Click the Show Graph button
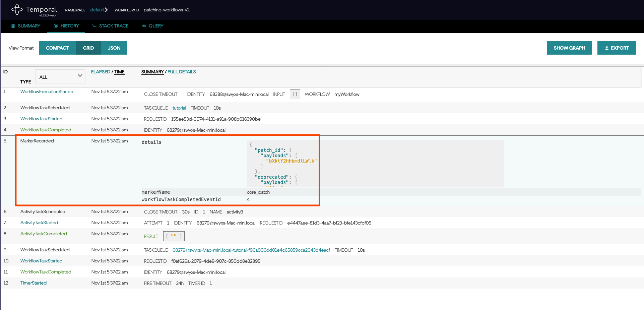Viewport: 644px width, 310px height. point(569,48)
